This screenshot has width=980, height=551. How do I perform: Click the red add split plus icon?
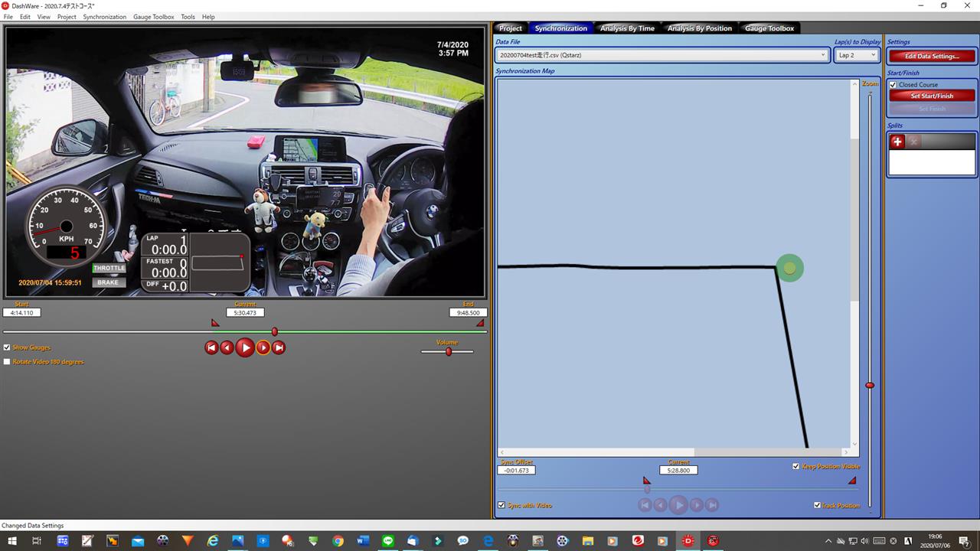(897, 142)
